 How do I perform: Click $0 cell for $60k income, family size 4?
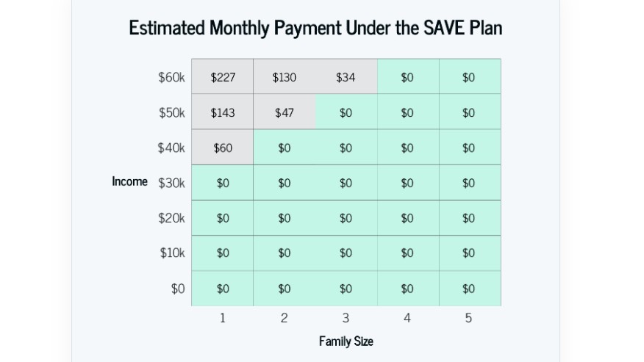(407, 77)
